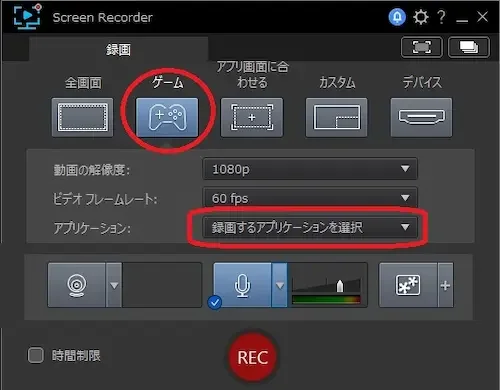This screenshot has height=390, width=500.
Task: Start recording with the REC button
Action: [x=253, y=357]
